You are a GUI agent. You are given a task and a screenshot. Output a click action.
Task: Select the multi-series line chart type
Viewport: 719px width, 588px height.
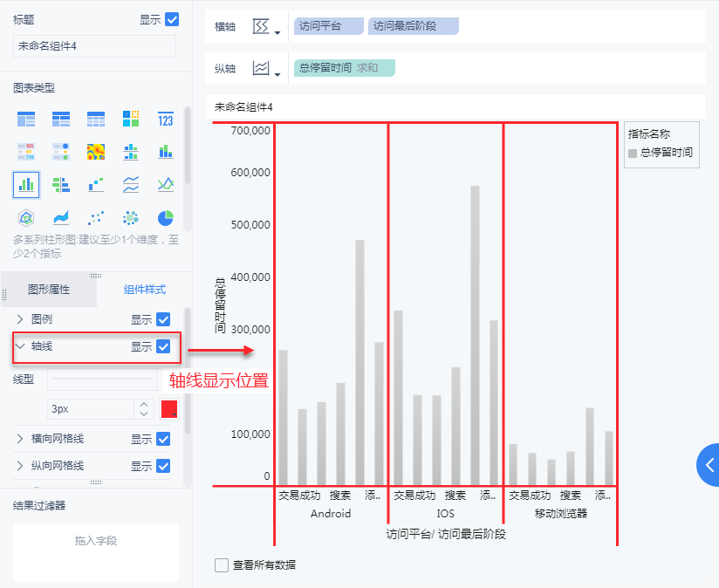pos(166,185)
